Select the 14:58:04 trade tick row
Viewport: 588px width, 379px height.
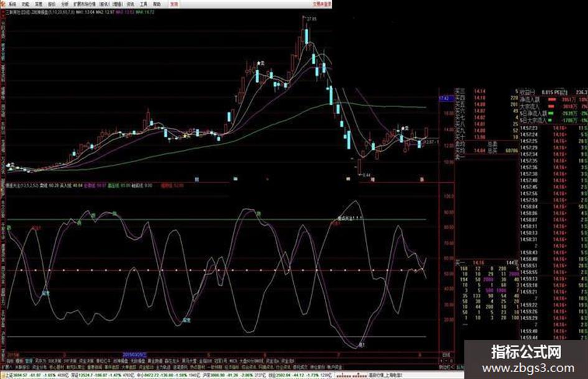pyautogui.click(x=554, y=207)
